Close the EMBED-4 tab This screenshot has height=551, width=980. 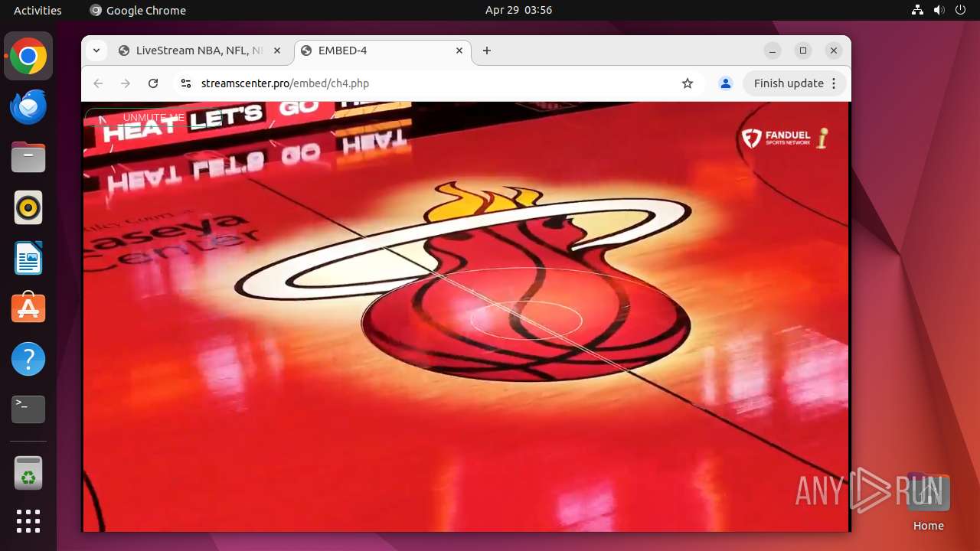click(459, 51)
